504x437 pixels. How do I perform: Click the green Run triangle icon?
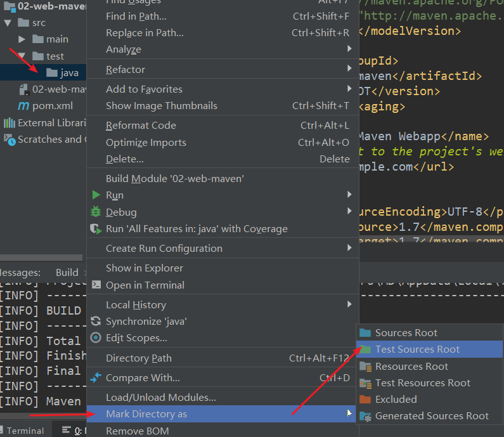point(96,195)
